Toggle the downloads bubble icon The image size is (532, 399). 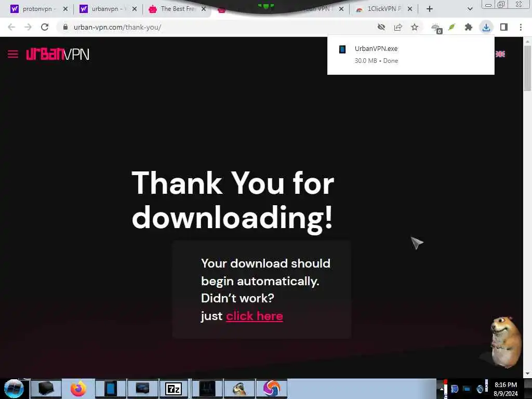coord(486,27)
